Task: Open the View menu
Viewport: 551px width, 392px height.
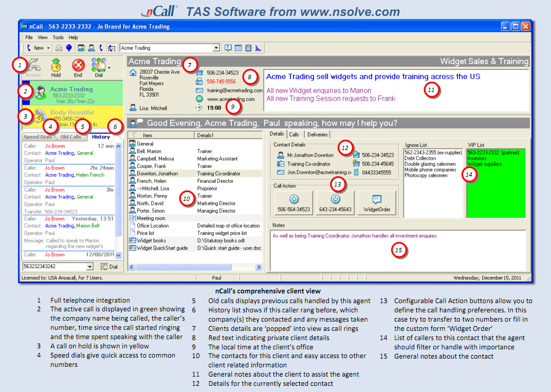Action: 43,37
